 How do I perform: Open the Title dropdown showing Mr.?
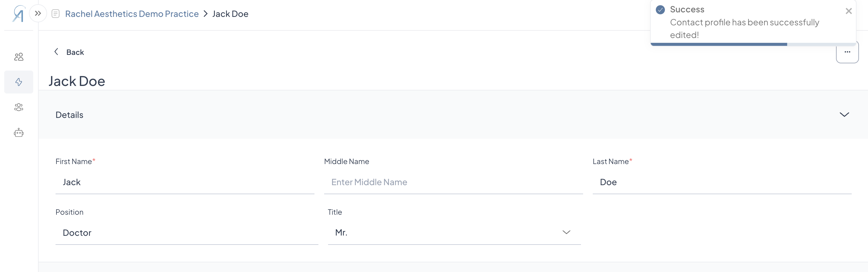click(x=454, y=232)
